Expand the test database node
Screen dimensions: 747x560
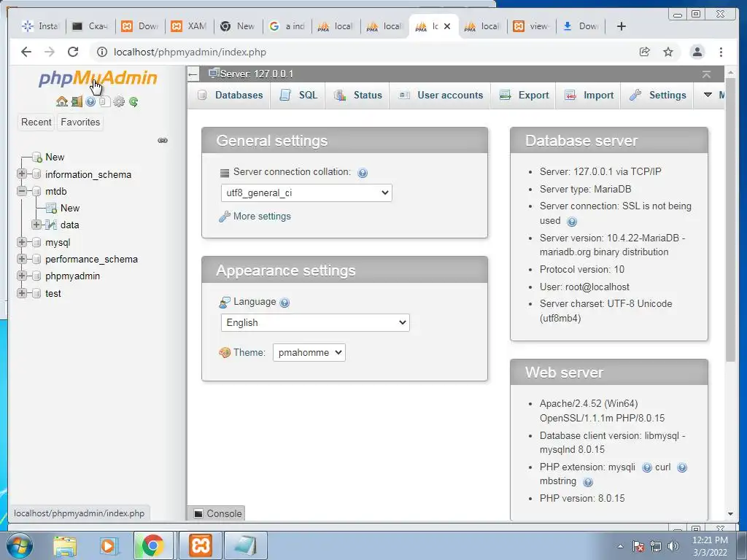(21, 293)
